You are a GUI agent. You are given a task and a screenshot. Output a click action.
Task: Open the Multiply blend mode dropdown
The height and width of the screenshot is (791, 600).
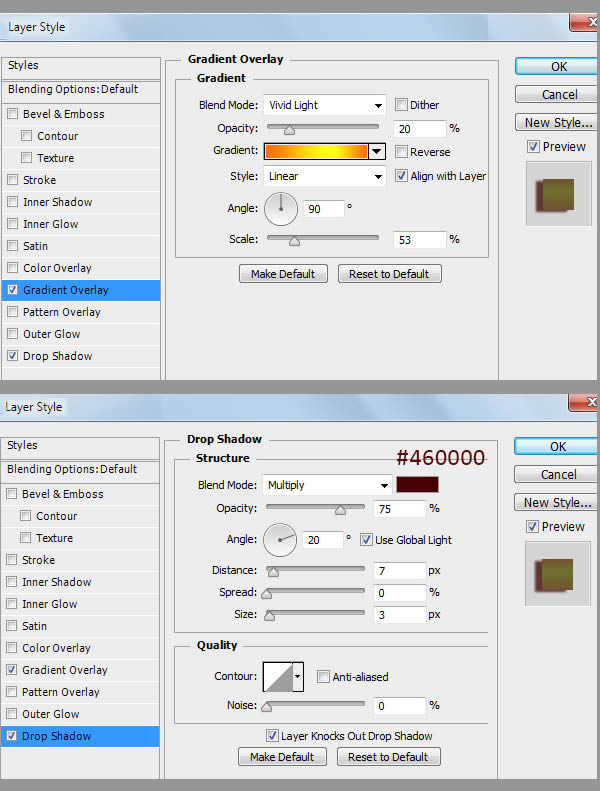[327, 485]
